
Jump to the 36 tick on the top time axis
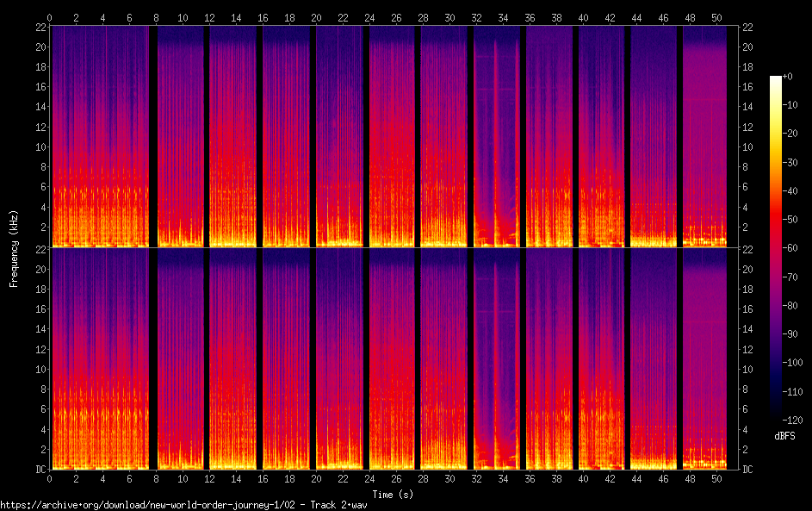(x=530, y=17)
